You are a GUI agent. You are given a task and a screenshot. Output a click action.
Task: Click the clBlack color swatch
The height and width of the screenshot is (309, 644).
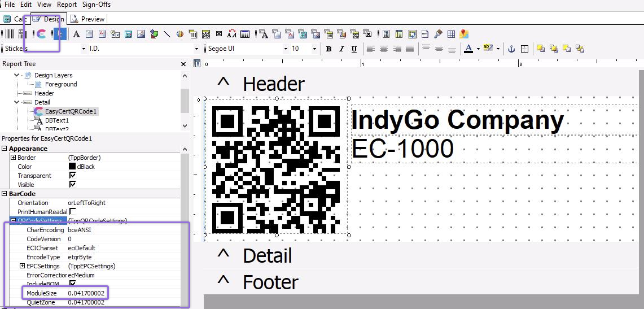pos(72,167)
